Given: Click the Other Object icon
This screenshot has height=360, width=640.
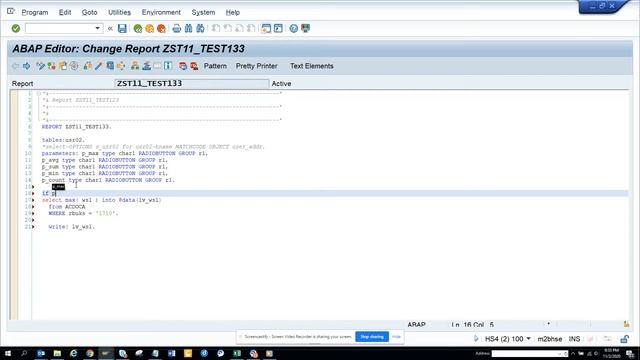Looking at the screenshot, I should [63, 66].
